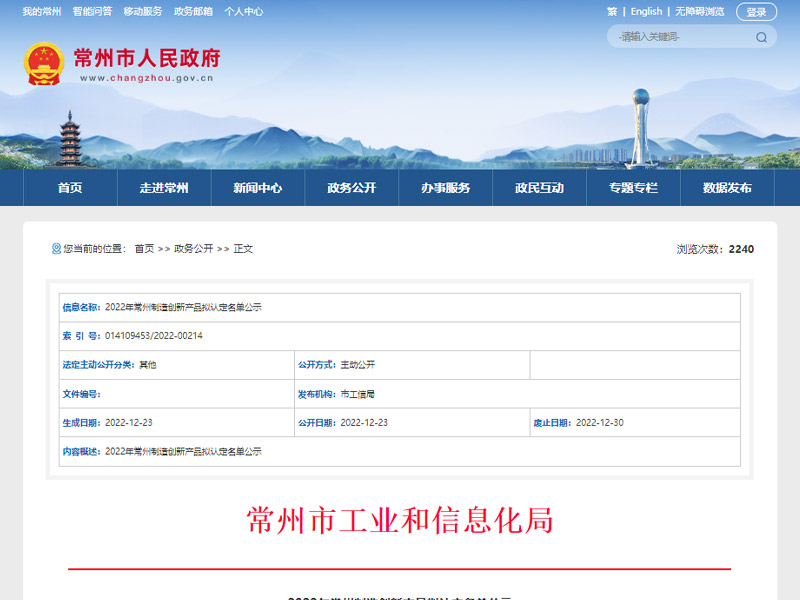Switch the site to English version
The width and height of the screenshot is (800, 600).
[645, 12]
